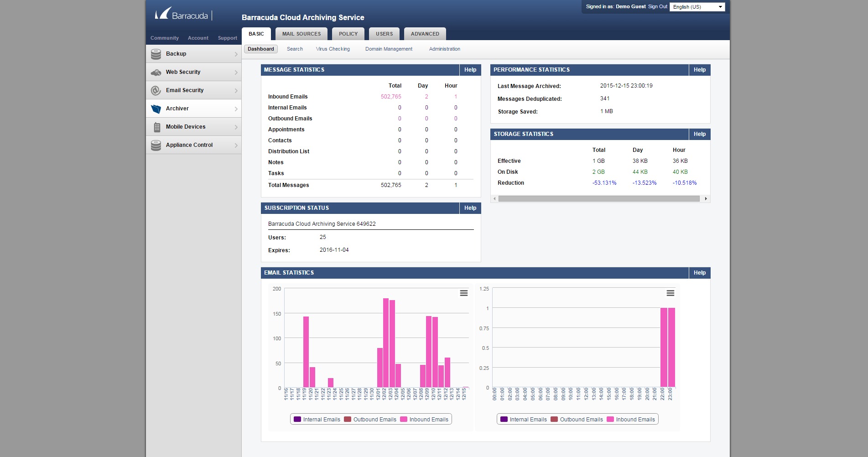Open the Administration page
This screenshot has width=868, height=457.
tap(445, 49)
